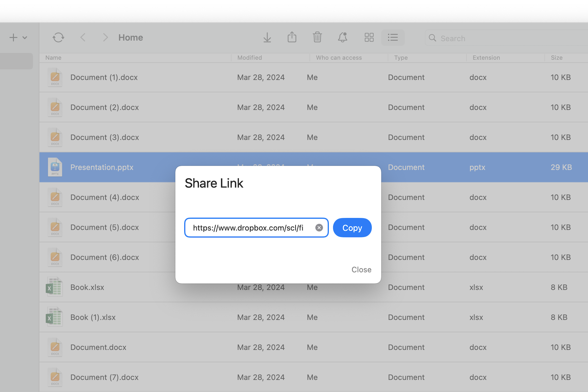The width and height of the screenshot is (588, 392).
Task: Sort by Modified column header
Action: click(x=250, y=58)
